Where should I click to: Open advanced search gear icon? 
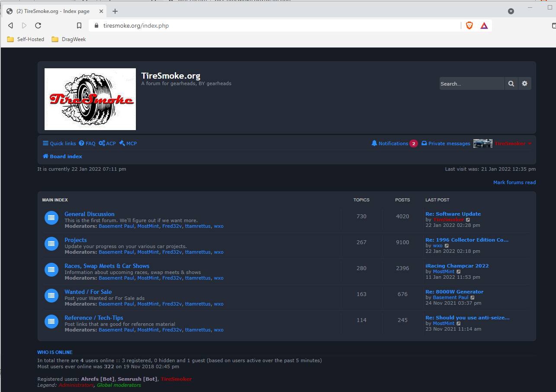tap(524, 83)
